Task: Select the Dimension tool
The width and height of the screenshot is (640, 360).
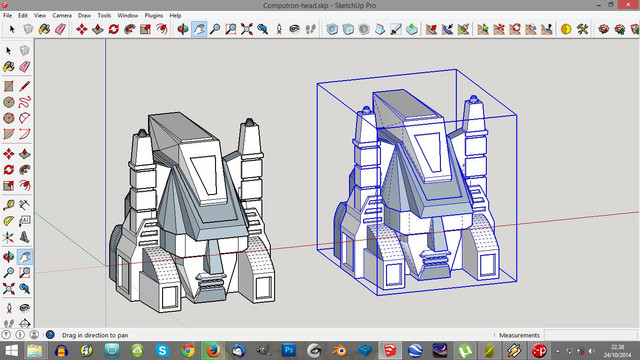Action: 24,205
